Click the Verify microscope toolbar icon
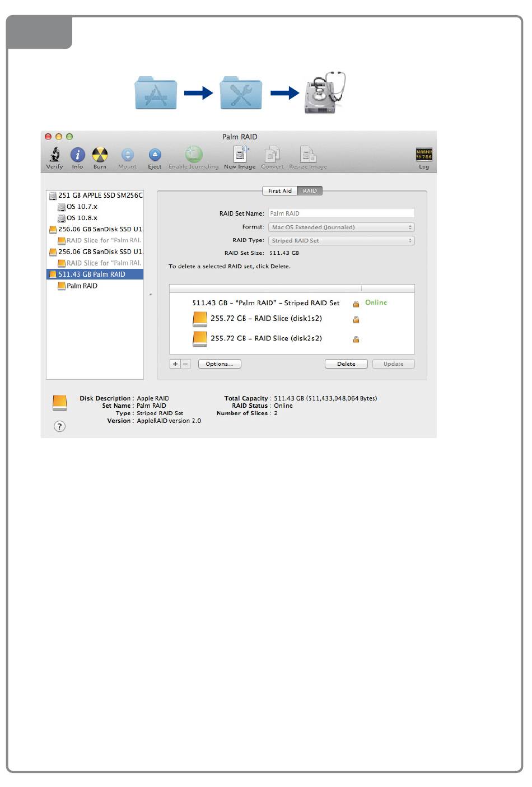Viewport: 532px width, 787px height. (x=55, y=155)
